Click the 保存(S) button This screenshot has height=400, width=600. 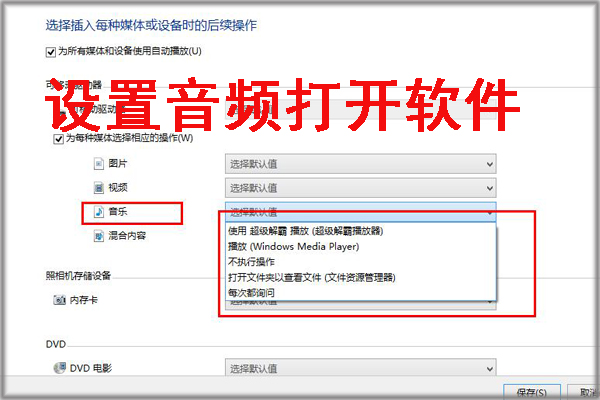tap(532, 392)
